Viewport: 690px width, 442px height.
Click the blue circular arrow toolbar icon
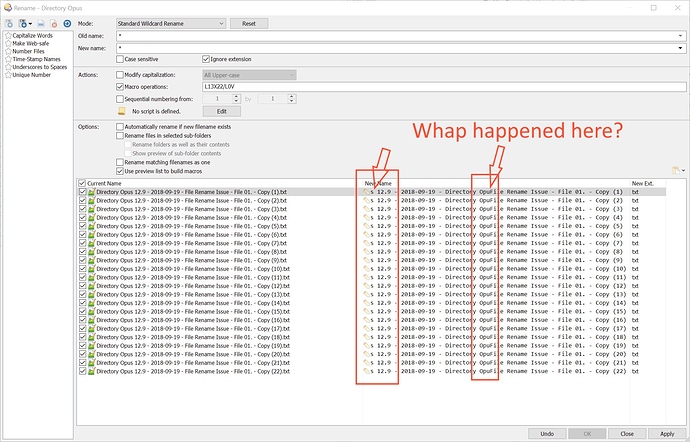pyautogui.click(x=67, y=23)
